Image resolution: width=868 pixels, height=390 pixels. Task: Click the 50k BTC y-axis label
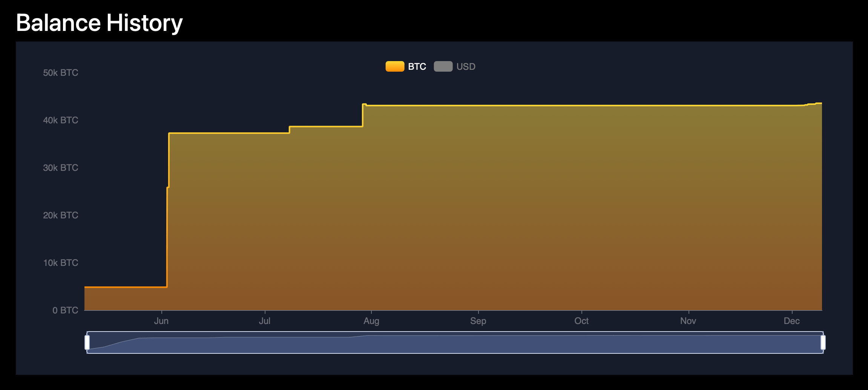[x=60, y=72]
